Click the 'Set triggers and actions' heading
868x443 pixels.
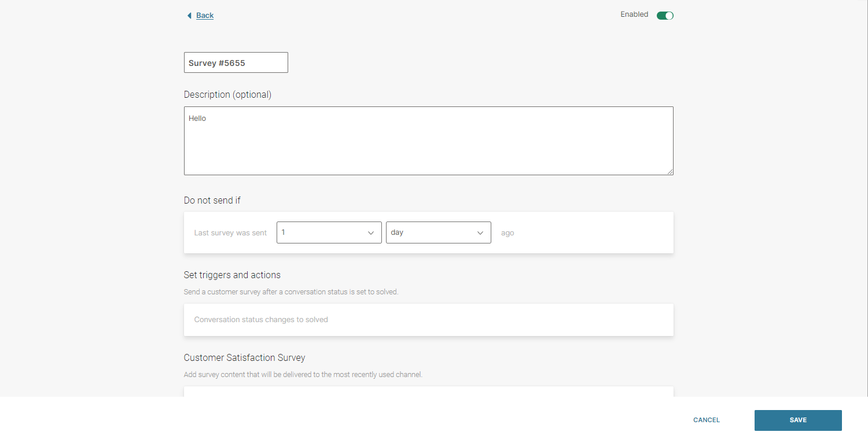click(x=232, y=275)
